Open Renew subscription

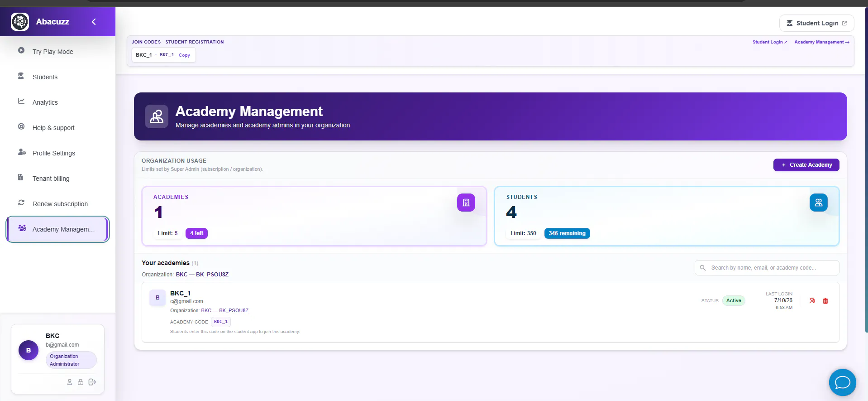pyautogui.click(x=57, y=204)
